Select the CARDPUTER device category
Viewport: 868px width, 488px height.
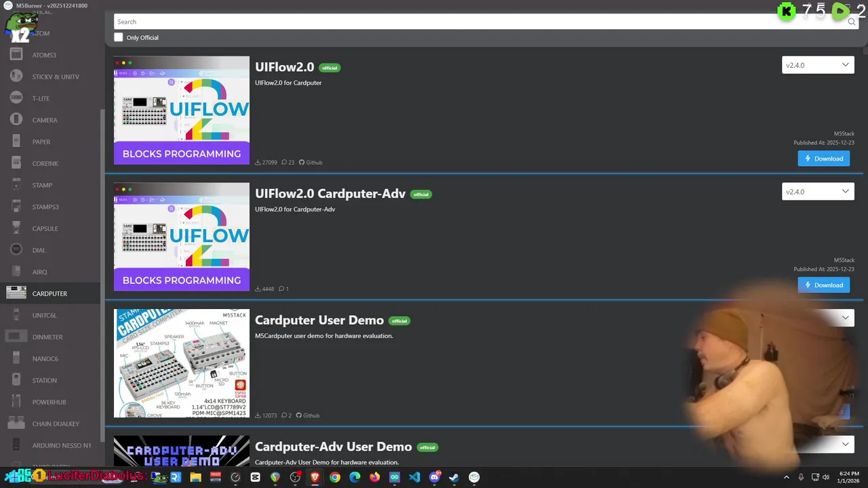[x=51, y=293]
